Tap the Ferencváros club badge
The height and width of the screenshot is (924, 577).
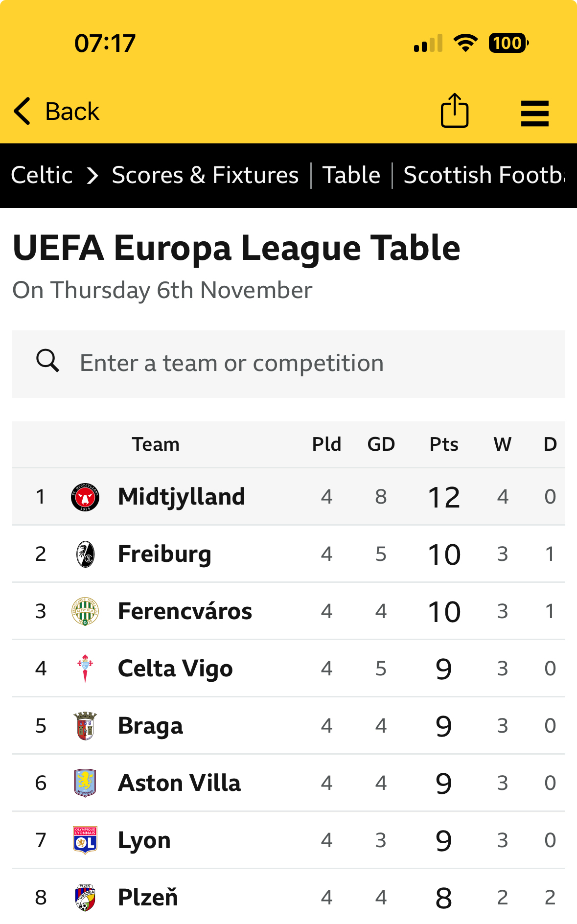[x=85, y=611]
